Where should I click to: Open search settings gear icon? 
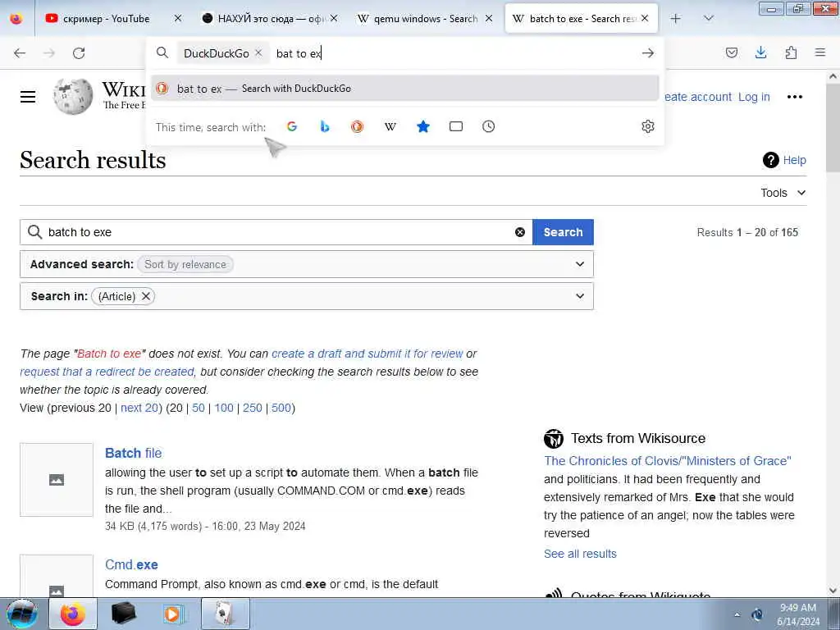click(x=648, y=126)
